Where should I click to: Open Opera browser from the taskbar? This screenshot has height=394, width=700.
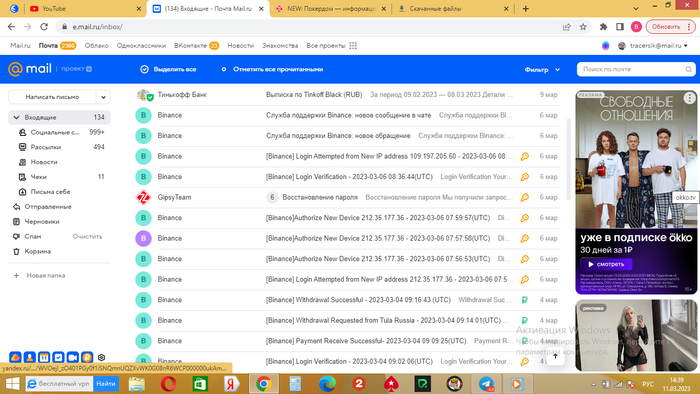coord(168,384)
